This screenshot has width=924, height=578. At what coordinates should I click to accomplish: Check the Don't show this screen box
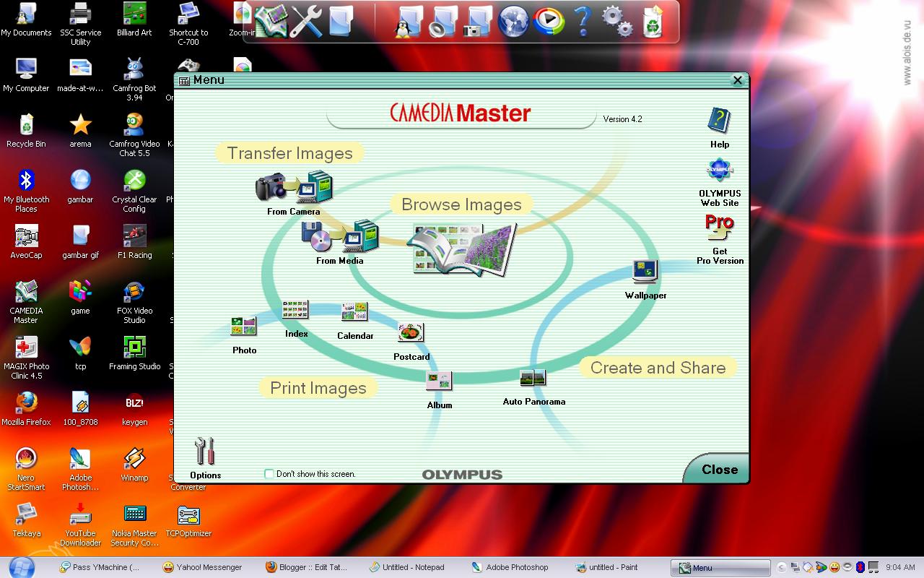point(268,474)
